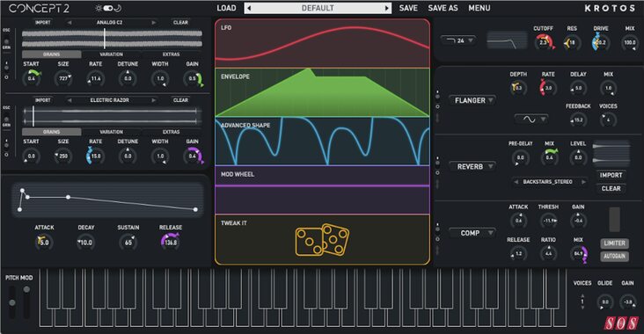Viewport: 644px width, 334px height.
Task: Open the flanger sine waveform dropdown
Action: pyautogui.click(x=531, y=120)
